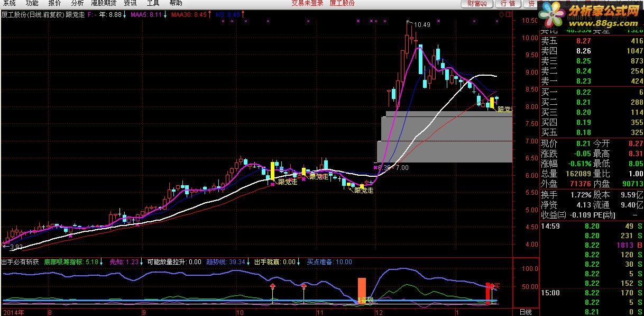Click the 厦工股份 title next to 交易未登录
Viewport: 644px width, 316px height.
342,3
